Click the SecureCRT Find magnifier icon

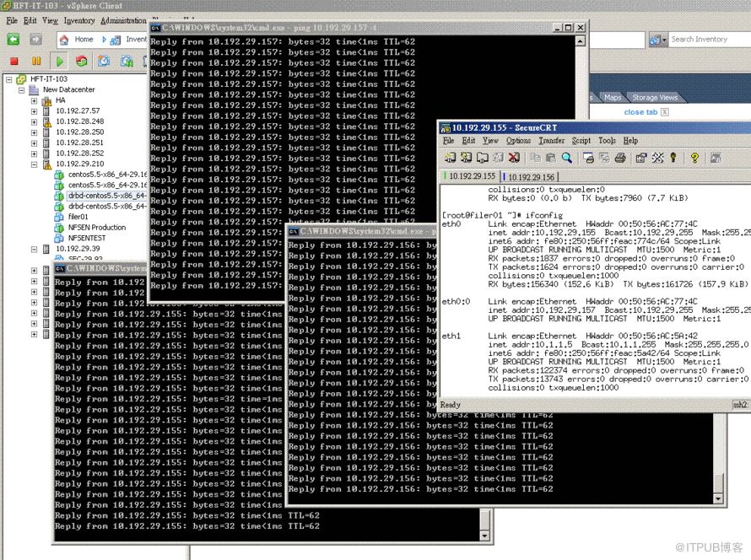[566, 158]
